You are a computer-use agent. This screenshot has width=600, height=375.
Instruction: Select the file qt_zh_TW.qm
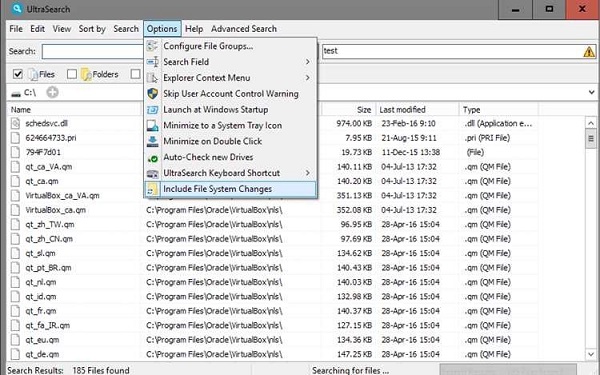pyautogui.click(x=50, y=225)
